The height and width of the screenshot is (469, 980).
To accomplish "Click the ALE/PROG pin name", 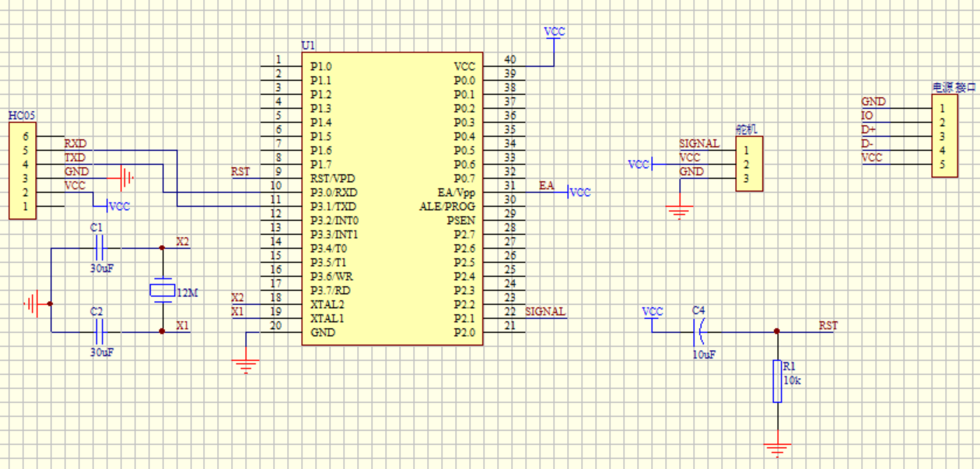I will [447, 206].
